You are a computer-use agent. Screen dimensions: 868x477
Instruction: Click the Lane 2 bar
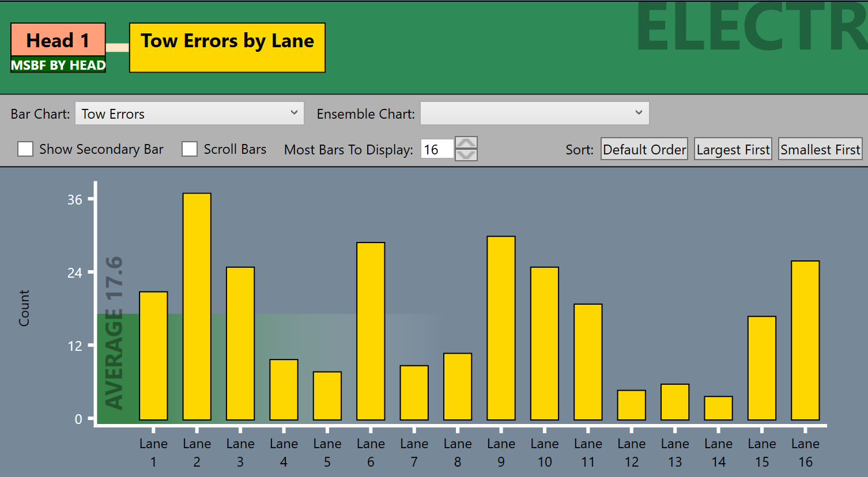(197, 306)
